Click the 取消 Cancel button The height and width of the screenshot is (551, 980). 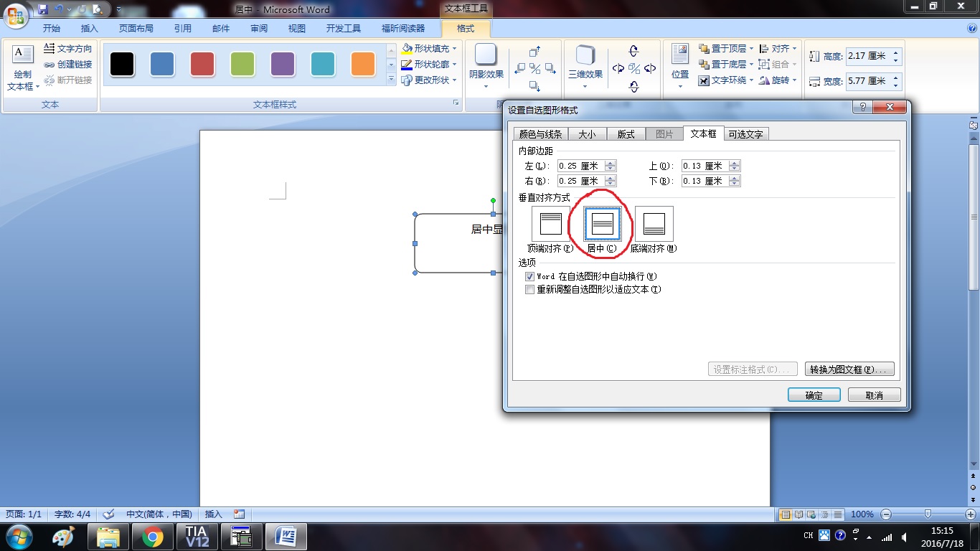(x=875, y=395)
